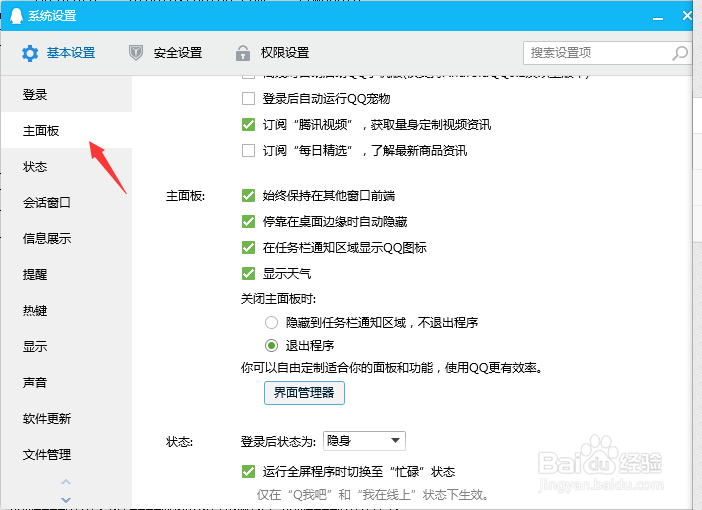
Task: Click the 系统设置 window title text
Action: pyautogui.click(x=52, y=16)
